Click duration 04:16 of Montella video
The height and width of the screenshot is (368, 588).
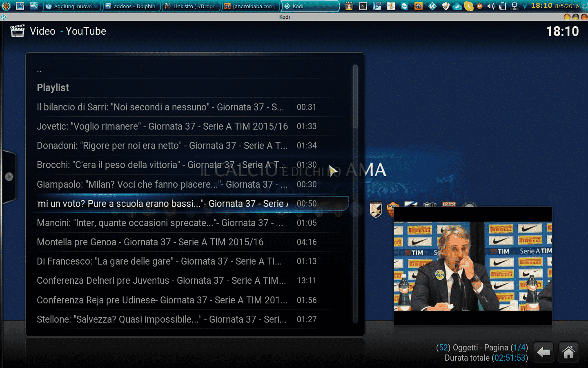[307, 242]
